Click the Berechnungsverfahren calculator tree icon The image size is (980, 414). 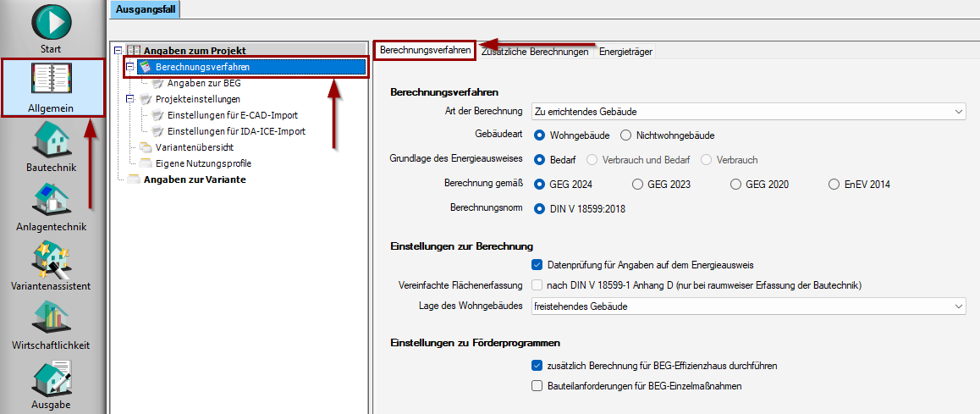(x=145, y=66)
